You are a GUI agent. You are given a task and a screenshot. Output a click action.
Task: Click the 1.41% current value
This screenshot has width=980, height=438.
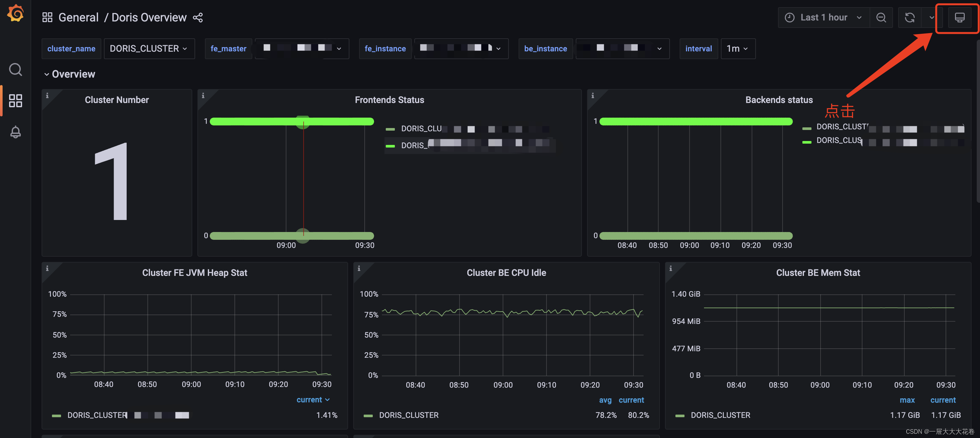pos(327,415)
